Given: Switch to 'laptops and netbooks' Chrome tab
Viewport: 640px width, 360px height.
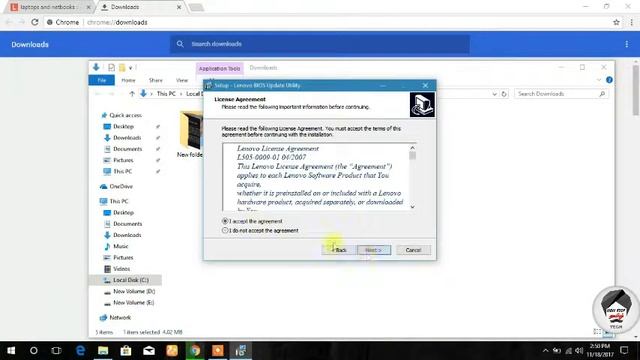Looking at the screenshot, I should (48, 7).
